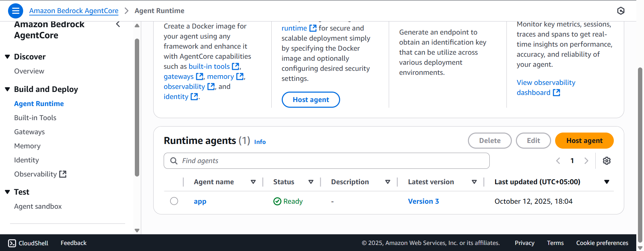This screenshot has width=644, height=251.
Task: Open the Info link beside Runtime agents
Action: point(260,142)
